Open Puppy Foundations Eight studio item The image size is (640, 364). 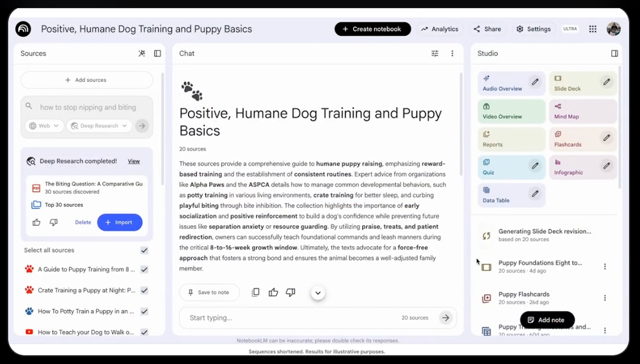pos(540,266)
